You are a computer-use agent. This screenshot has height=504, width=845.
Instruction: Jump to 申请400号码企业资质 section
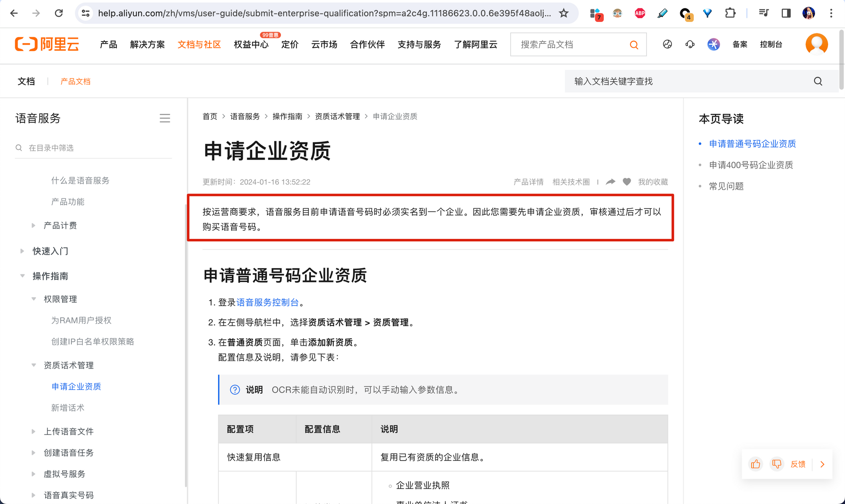point(751,165)
